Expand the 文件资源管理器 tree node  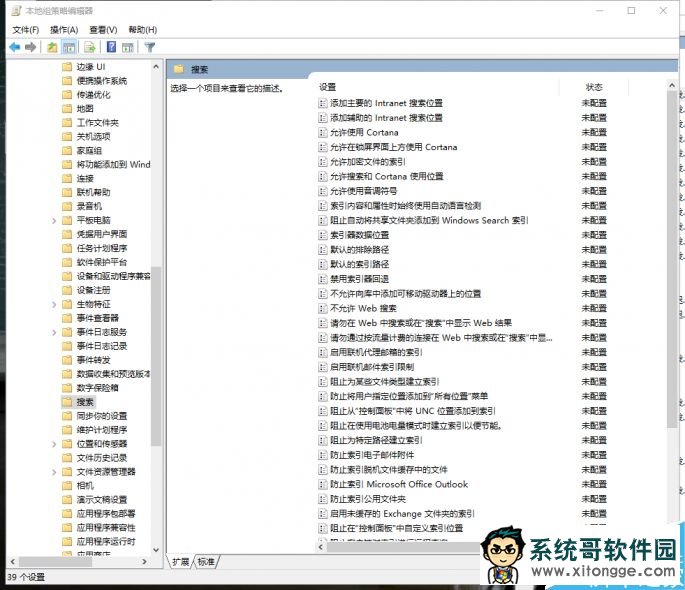click(53, 471)
